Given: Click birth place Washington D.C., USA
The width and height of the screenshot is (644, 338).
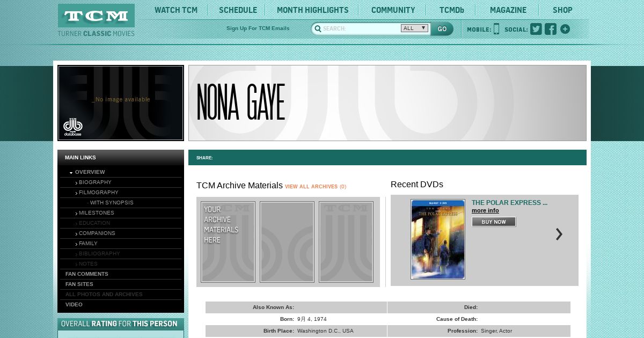Looking at the screenshot, I should point(325,331).
